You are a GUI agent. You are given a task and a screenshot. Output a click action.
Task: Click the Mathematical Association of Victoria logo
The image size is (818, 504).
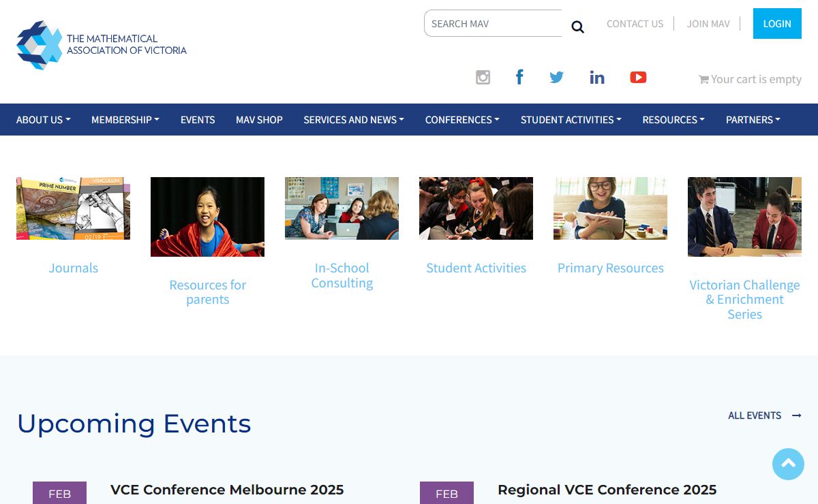coord(102,45)
